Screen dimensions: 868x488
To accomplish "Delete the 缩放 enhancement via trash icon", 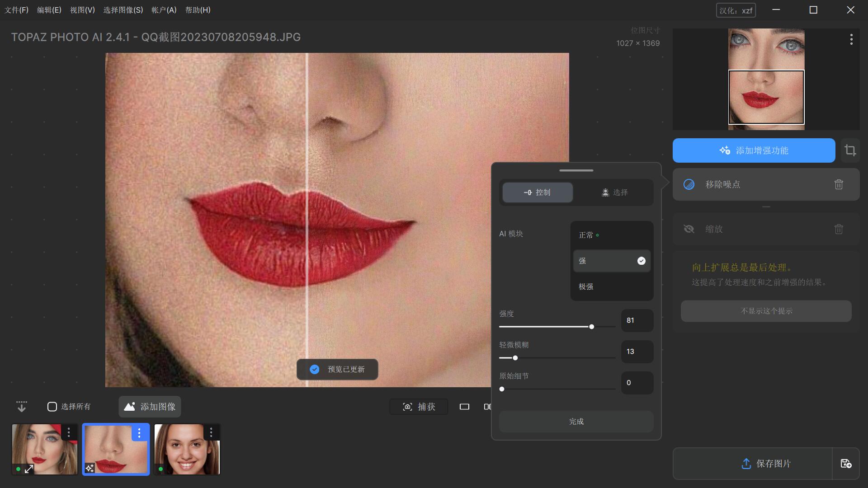I will pyautogui.click(x=839, y=229).
